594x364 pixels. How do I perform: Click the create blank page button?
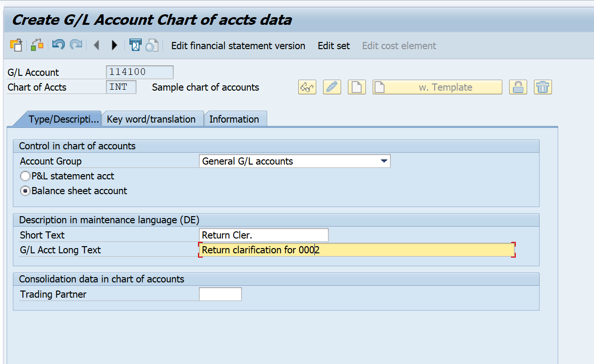357,87
